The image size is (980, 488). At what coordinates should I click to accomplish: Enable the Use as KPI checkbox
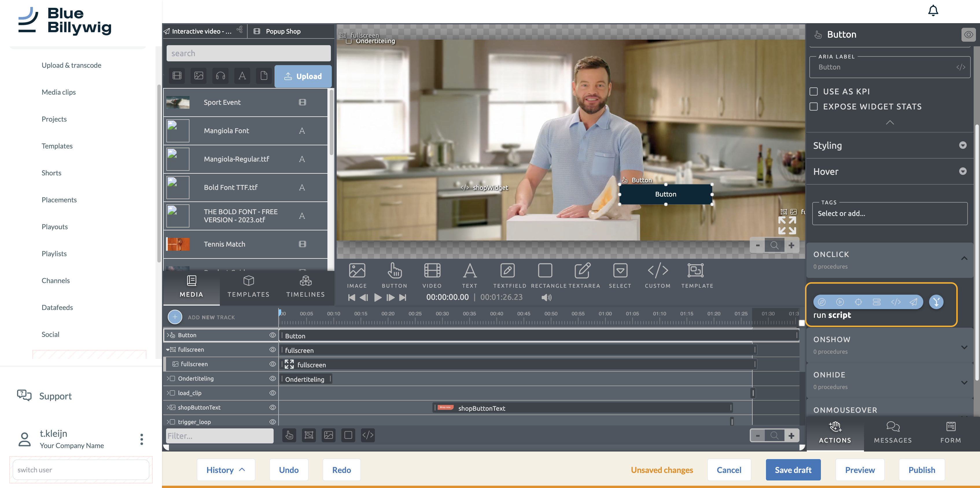tap(814, 91)
